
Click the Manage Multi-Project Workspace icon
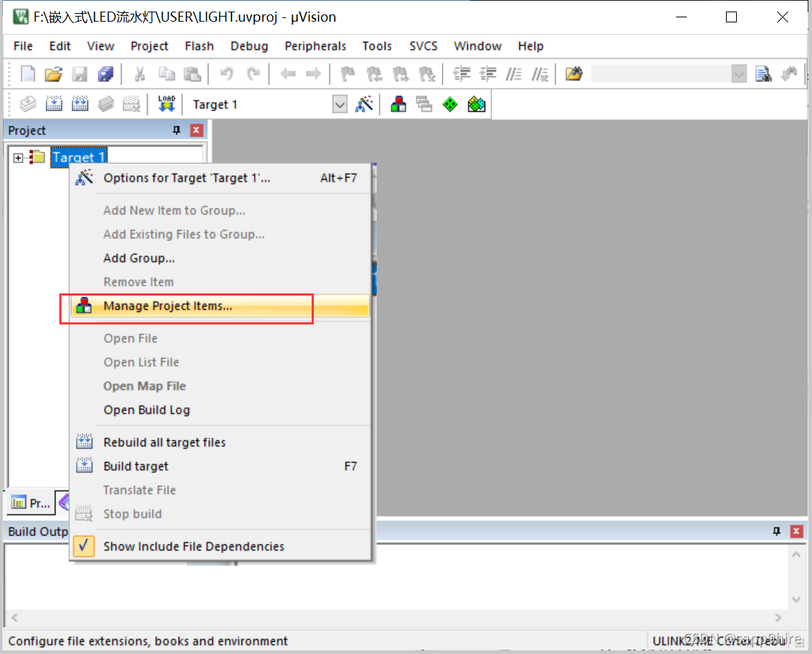[x=424, y=105]
